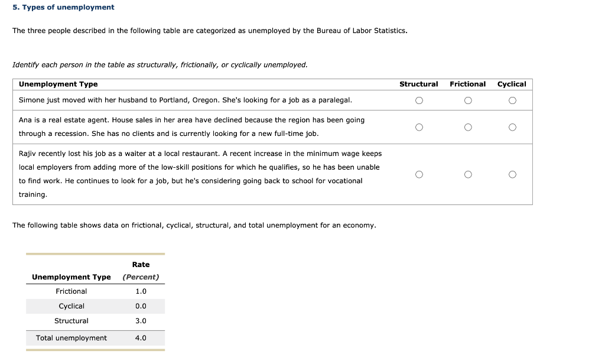This screenshot has height=364, width=605.
Task: Select Frictional for Simone's unemployment type
Action: click(x=468, y=100)
